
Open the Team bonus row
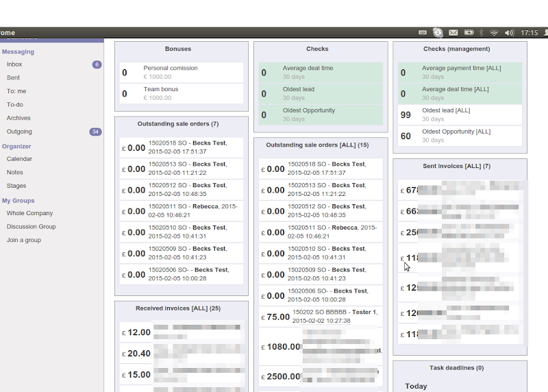tap(182, 93)
